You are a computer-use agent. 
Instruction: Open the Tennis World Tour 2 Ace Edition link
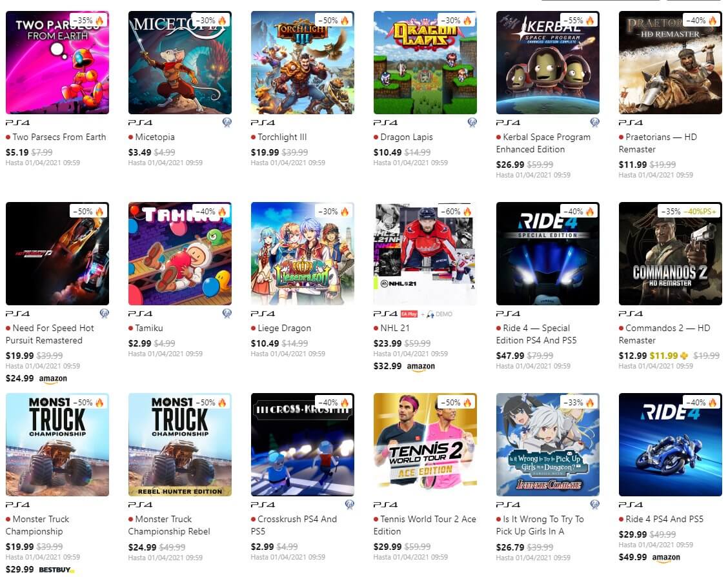point(424,525)
